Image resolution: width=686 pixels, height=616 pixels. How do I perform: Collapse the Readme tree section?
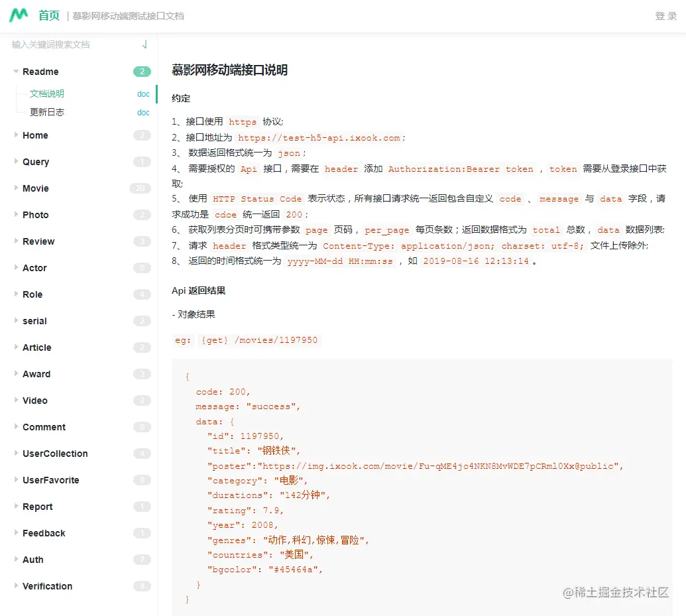point(16,71)
